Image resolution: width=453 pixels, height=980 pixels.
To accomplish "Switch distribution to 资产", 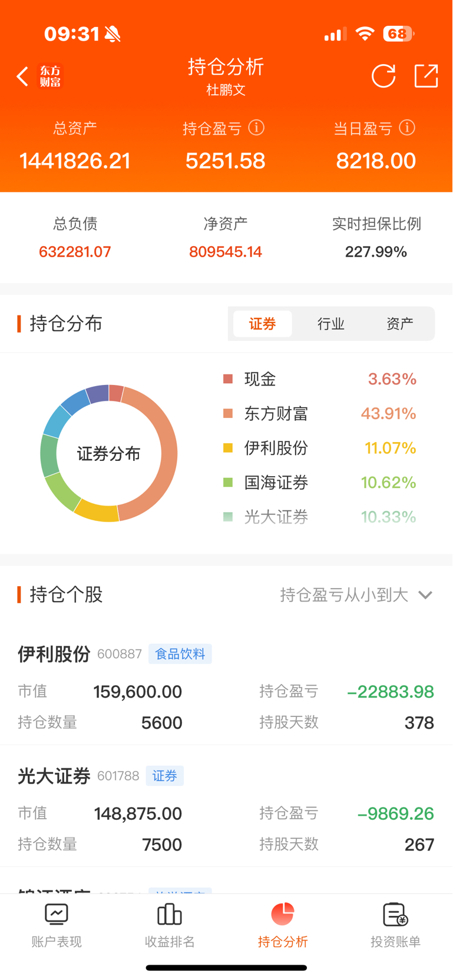I will click(x=400, y=324).
